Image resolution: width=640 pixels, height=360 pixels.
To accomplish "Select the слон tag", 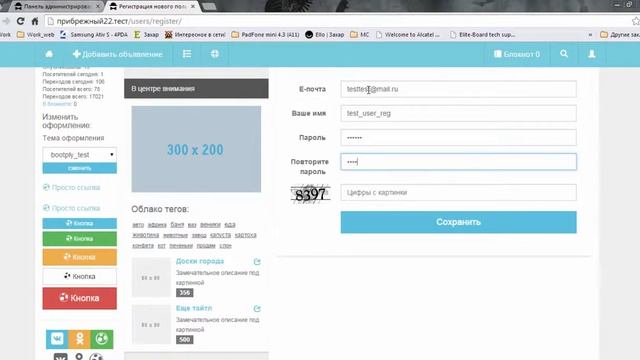I will 225,246.
